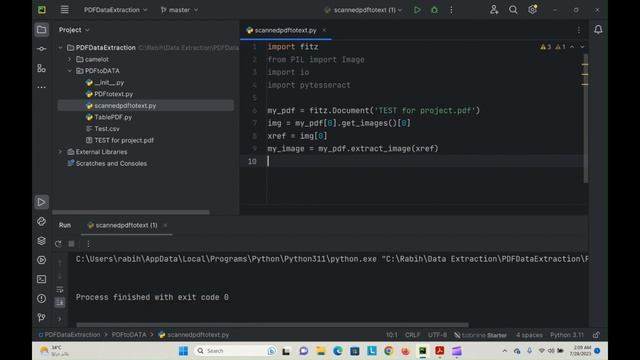Click PDFtoDATA breadcrumb in status bar
This screenshot has width=640, height=360.
[x=129, y=335]
